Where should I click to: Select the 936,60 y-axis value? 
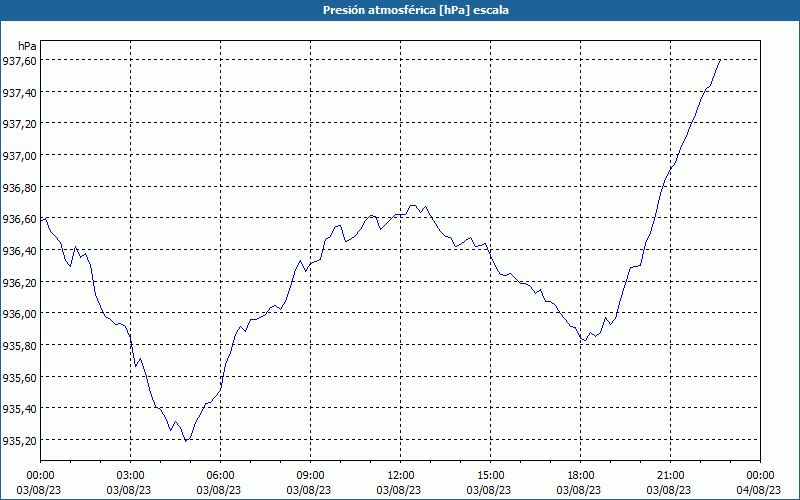pos(19,219)
